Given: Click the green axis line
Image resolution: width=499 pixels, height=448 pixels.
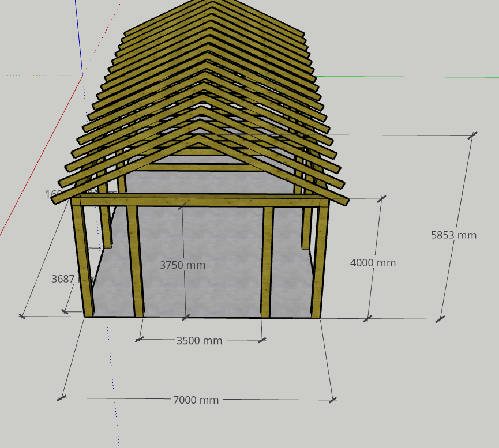Looking at the screenshot, I should point(404,77).
